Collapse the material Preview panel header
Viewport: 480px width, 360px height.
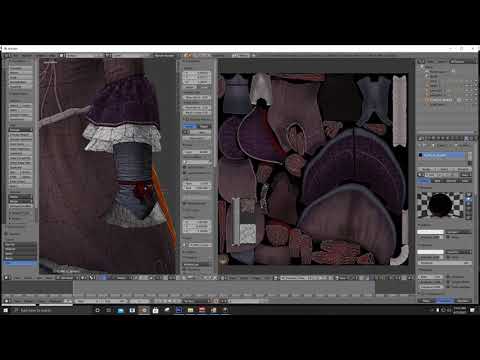click(x=425, y=188)
